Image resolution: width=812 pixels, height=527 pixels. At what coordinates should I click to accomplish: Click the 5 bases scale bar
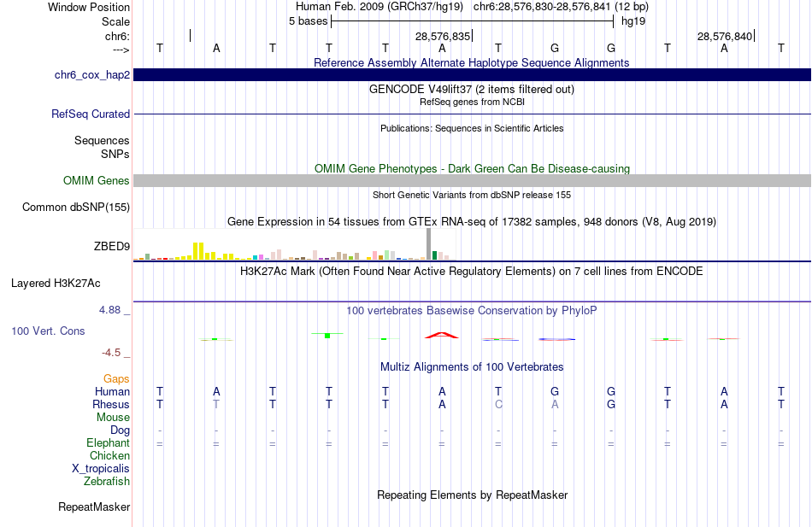(x=472, y=21)
